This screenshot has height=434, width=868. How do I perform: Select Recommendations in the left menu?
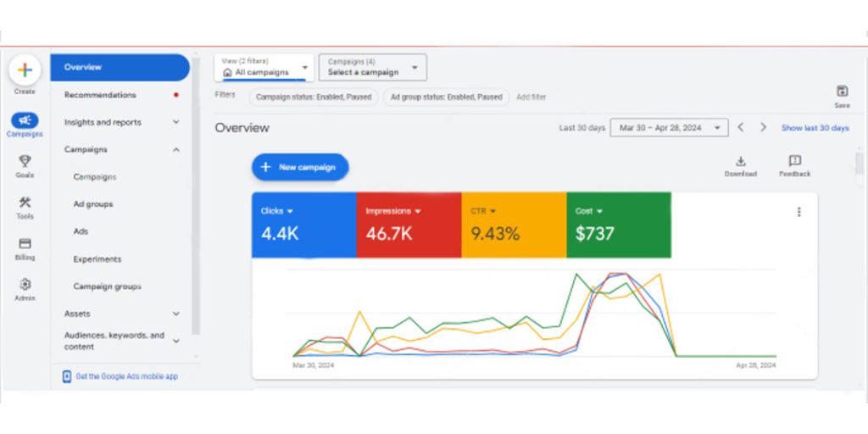(100, 95)
